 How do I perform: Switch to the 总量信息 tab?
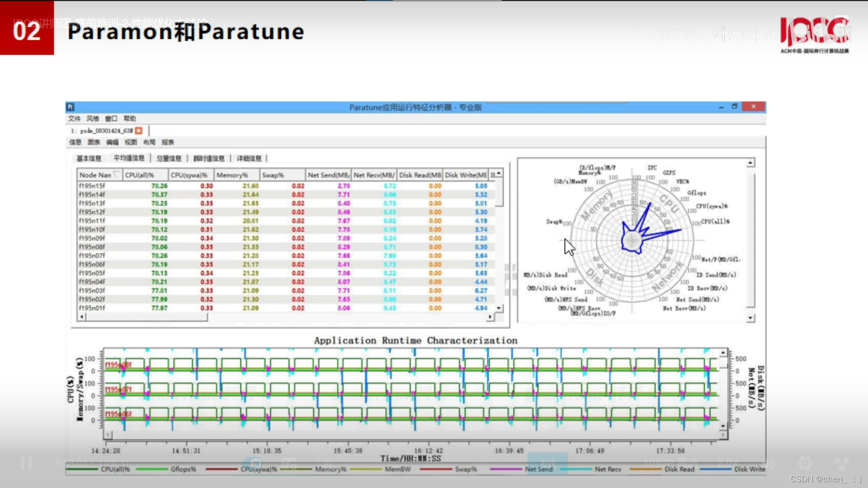(169, 158)
